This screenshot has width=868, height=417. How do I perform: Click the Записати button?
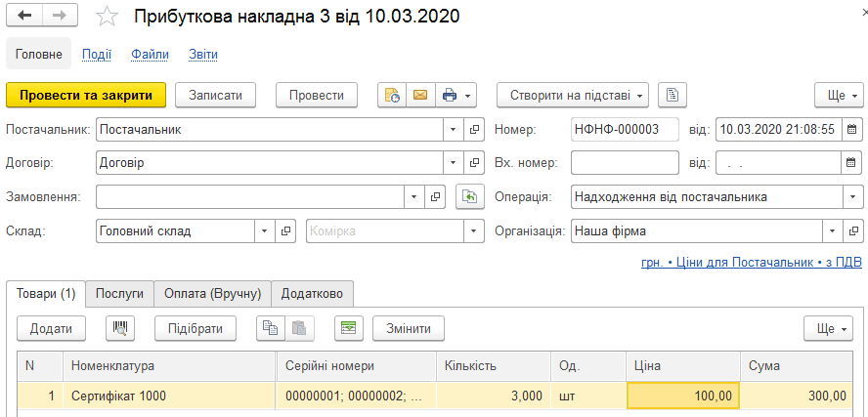(x=216, y=95)
